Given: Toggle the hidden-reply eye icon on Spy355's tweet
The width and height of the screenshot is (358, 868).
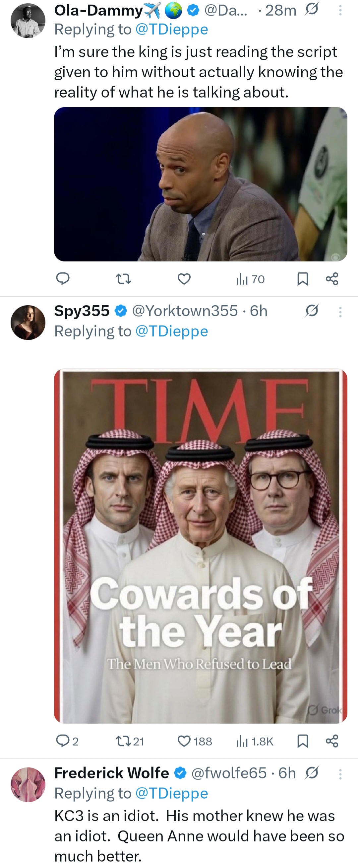Looking at the screenshot, I should tap(312, 311).
